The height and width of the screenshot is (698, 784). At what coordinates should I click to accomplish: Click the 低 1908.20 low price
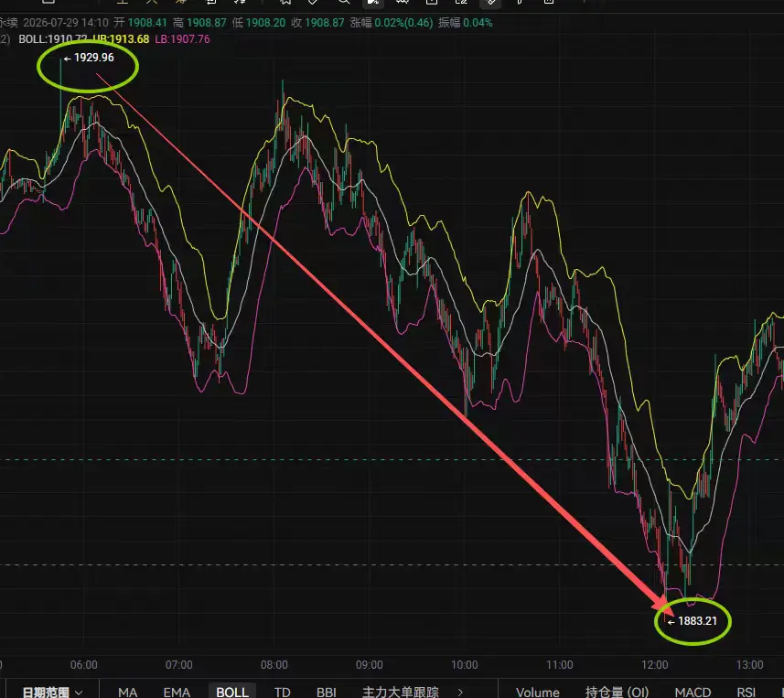click(x=259, y=23)
